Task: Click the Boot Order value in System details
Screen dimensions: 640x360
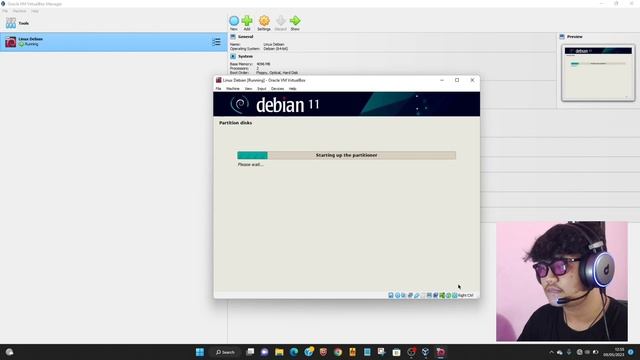Action: coord(277,73)
